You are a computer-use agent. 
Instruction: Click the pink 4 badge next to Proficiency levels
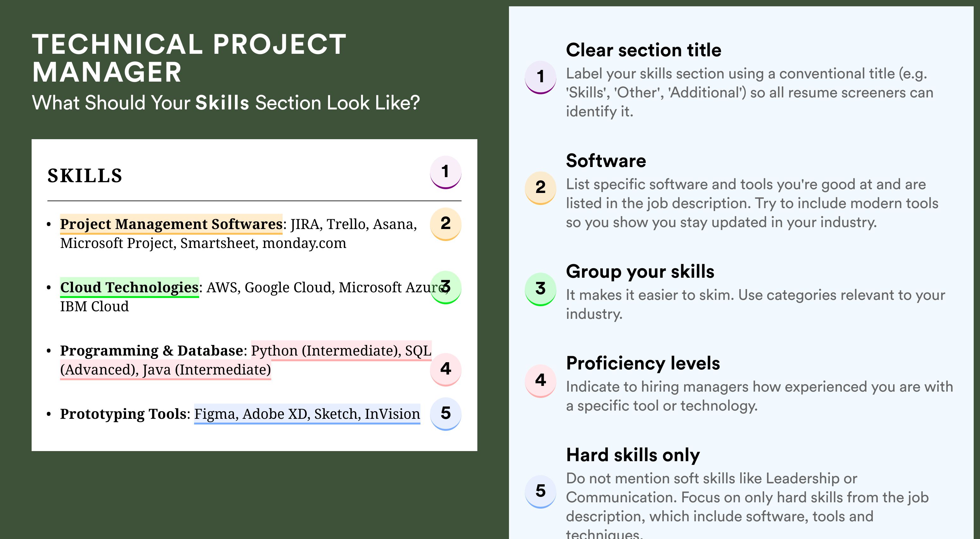[541, 381]
